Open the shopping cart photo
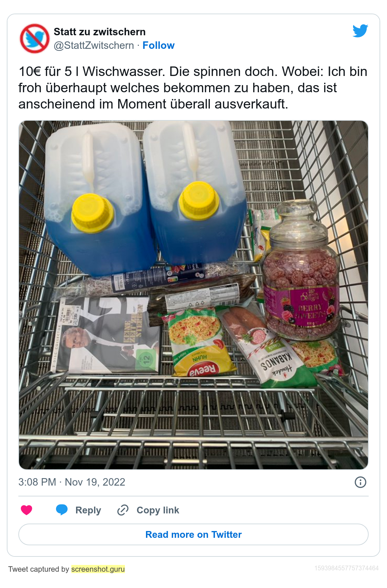Viewport: 387px width, 588px height. [x=193, y=295]
